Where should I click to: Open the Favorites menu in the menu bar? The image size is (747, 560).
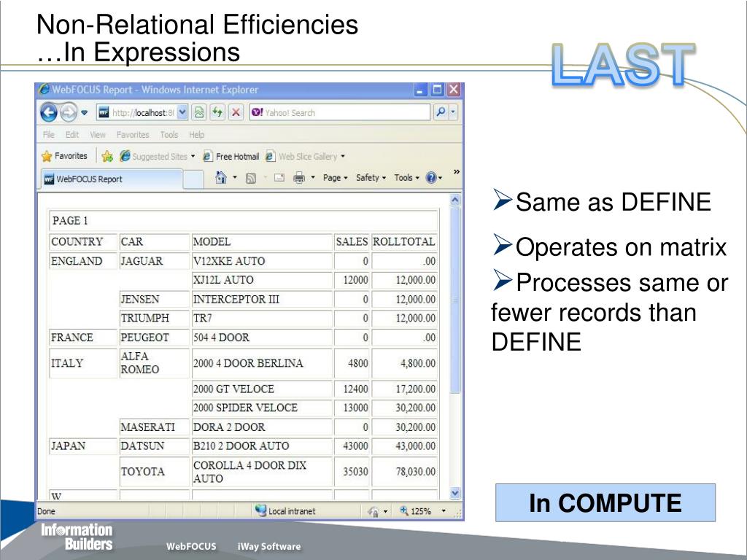point(133,135)
